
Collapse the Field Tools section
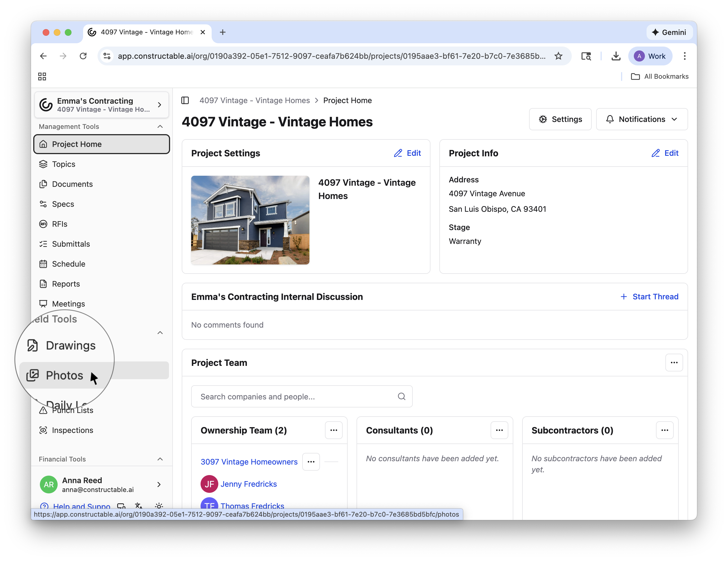point(160,333)
